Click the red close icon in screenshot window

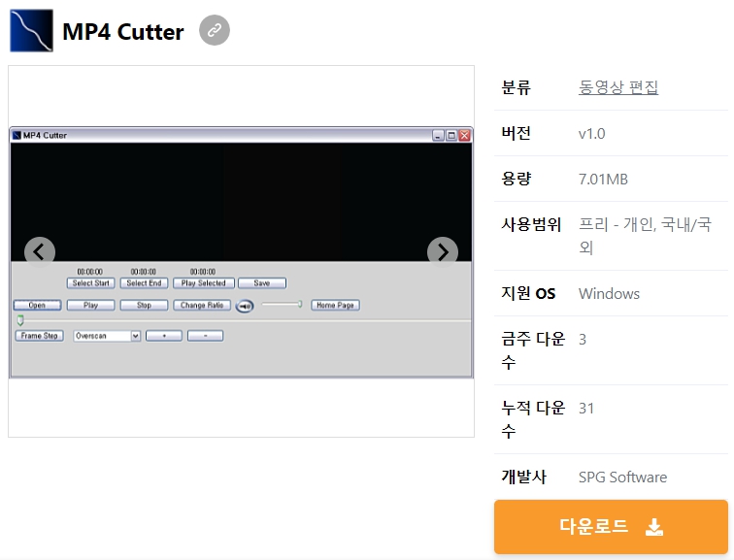(x=464, y=136)
